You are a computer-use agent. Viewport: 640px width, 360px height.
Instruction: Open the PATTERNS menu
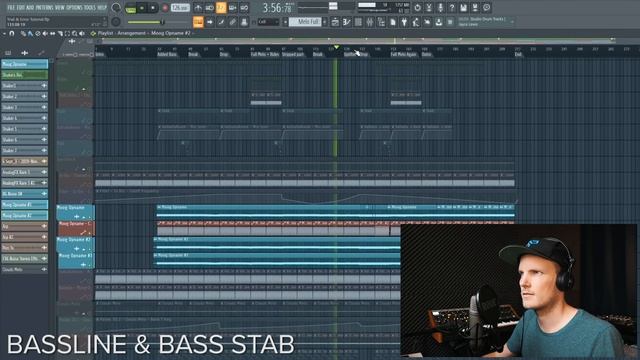point(44,7)
